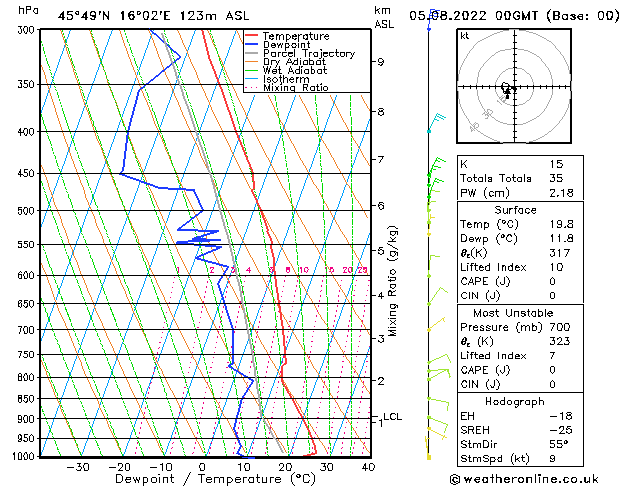Click the 'km ASL' altitude axis label
Screen dimensions: 629x486
coord(384,17)
